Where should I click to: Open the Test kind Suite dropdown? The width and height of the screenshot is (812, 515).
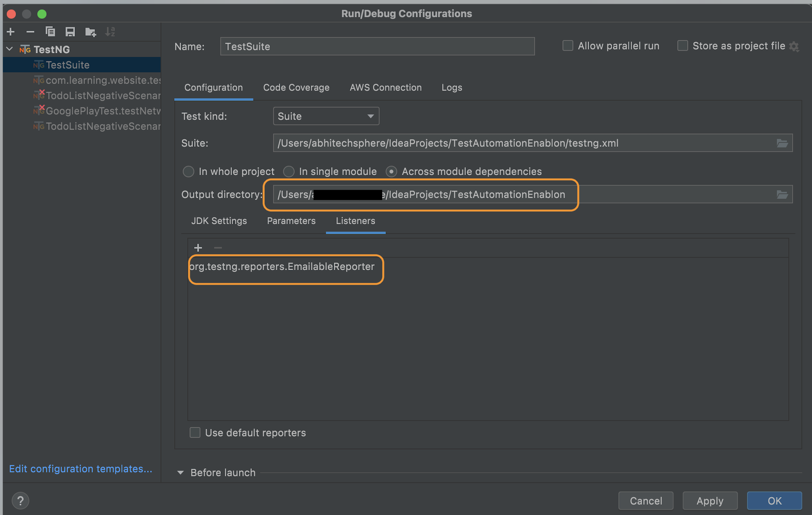[326, 116]
